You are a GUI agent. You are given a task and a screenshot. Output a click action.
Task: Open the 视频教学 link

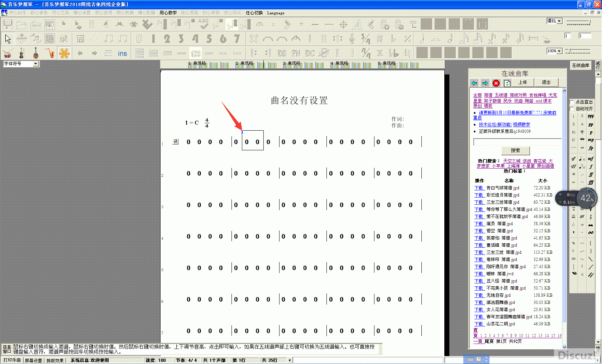[521, 125]
